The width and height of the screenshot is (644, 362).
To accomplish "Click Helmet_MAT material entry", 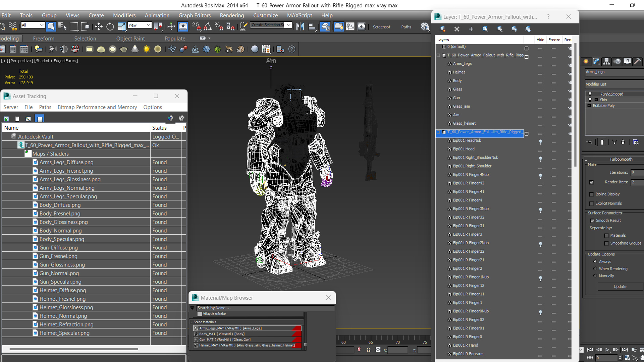I will [x=247, y=345].
